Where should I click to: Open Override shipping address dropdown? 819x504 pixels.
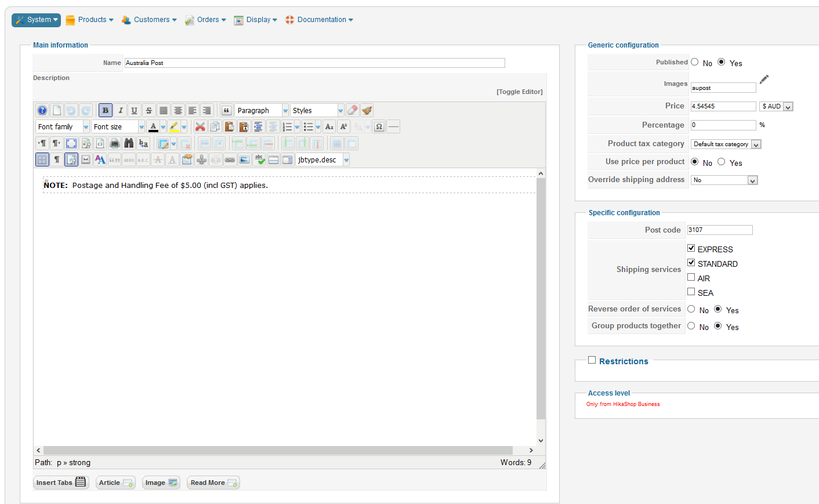point(724,180)
